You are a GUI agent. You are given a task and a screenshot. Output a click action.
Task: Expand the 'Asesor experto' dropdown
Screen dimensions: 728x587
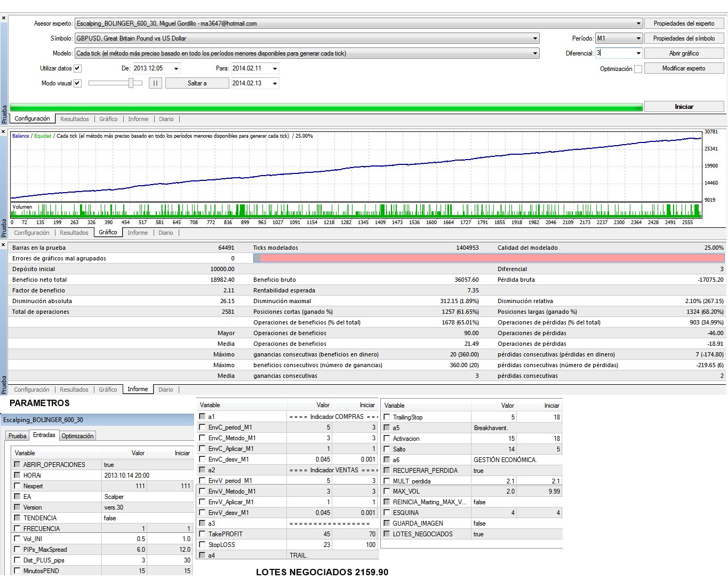(638, 23)
